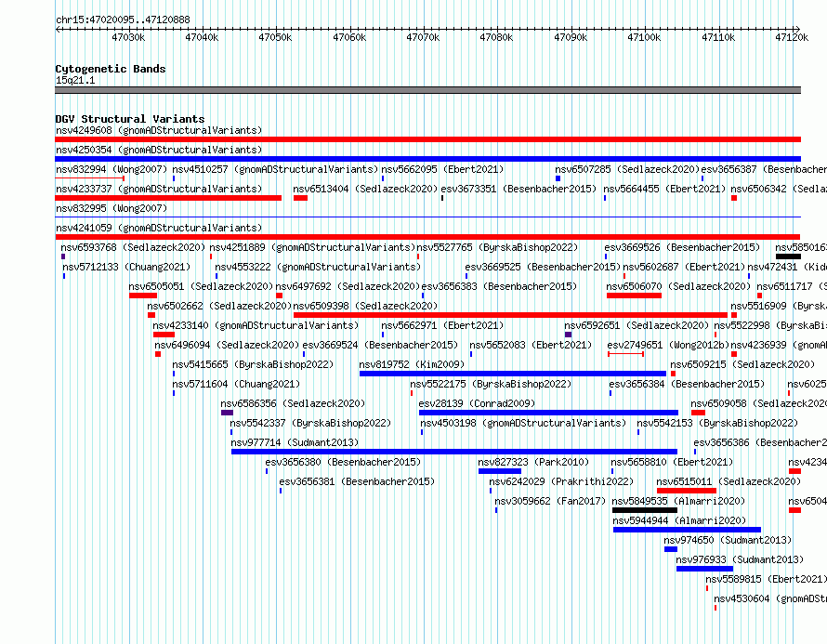Open esv3656383 (Besenbacher2015) label

[x=499, y=286]
